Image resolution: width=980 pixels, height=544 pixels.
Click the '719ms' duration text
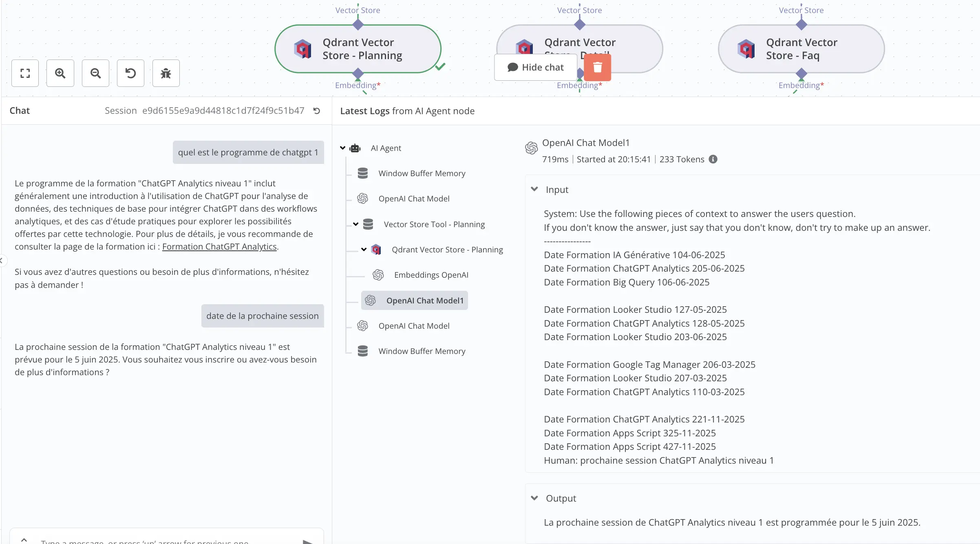(x=555, y=159)
